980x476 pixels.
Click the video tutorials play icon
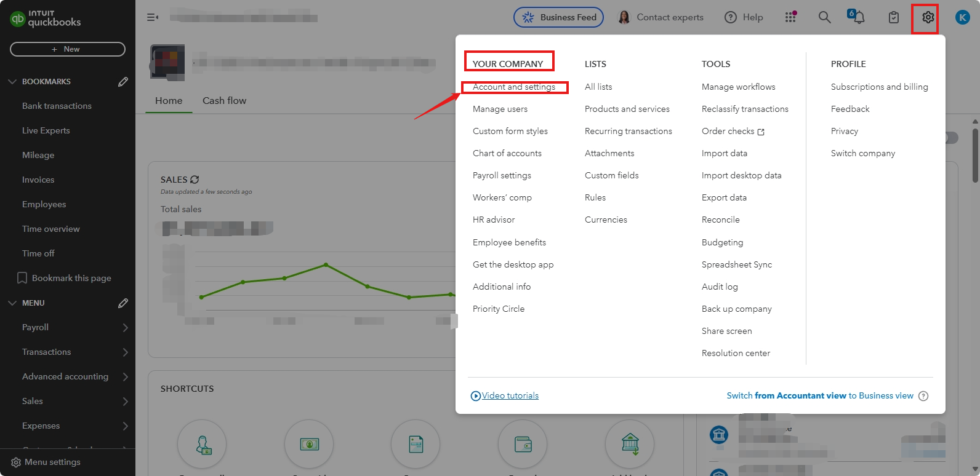tap(475, 396)
